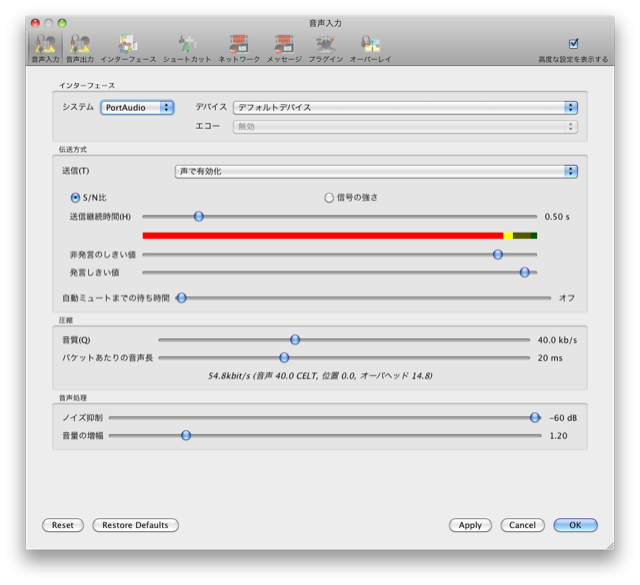
Task: Open the システム PortAudio dropdown
Action: click(x=137, y=107)
